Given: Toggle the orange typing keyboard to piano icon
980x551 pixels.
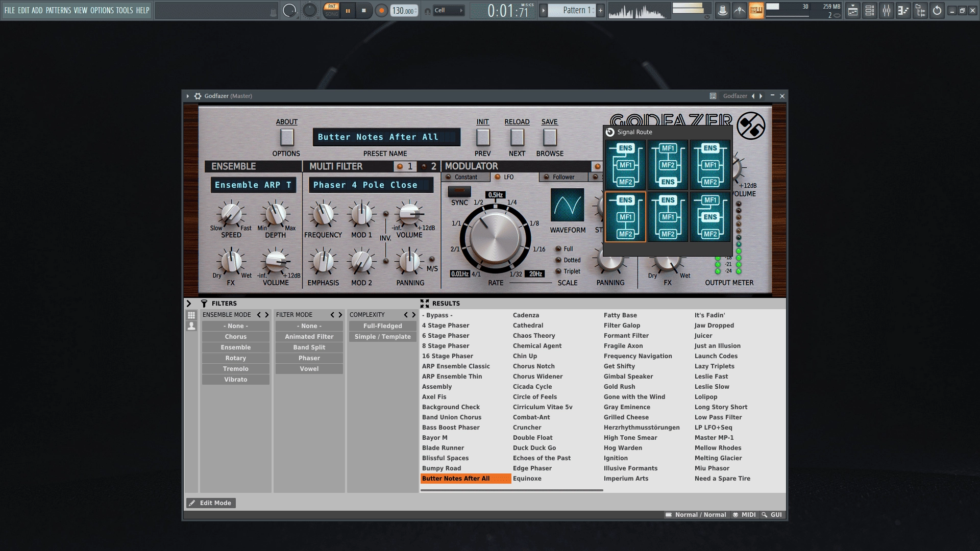Looking at the screenshot, I should point(756,11).
